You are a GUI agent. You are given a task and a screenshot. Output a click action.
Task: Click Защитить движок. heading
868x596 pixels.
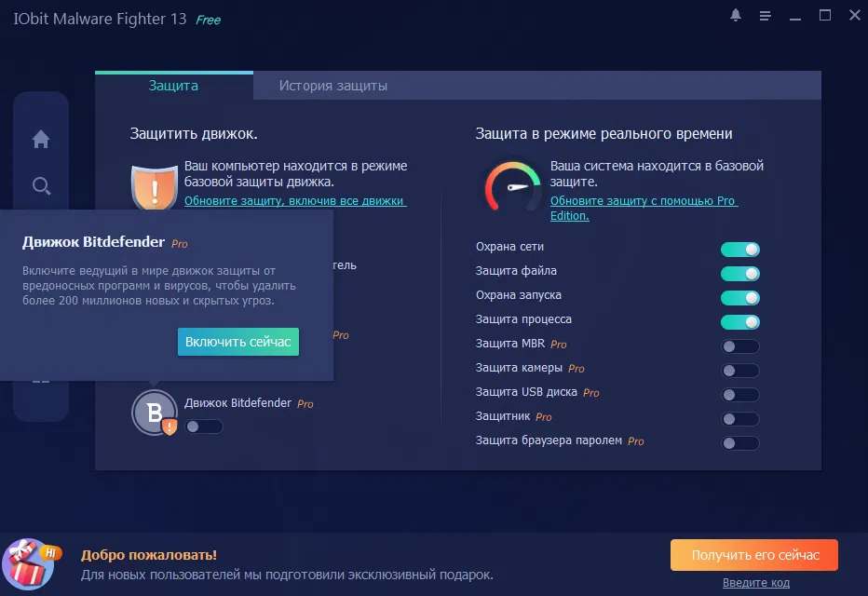coord(194,134)
